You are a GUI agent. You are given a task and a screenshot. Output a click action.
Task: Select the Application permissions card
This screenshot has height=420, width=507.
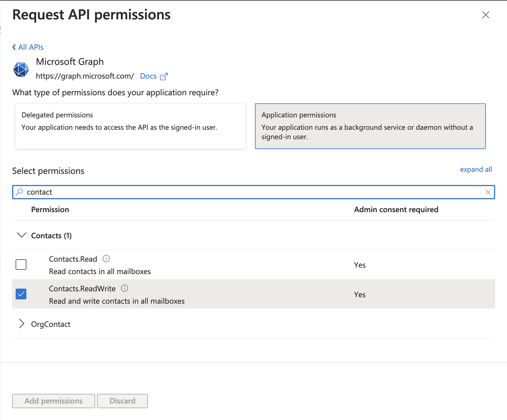[x=370, y=126]
